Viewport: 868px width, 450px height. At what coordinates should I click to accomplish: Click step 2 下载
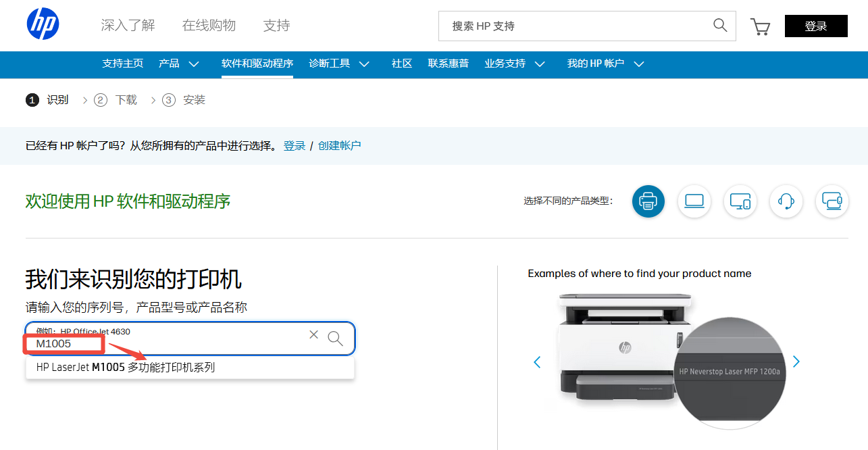point(116,100)
